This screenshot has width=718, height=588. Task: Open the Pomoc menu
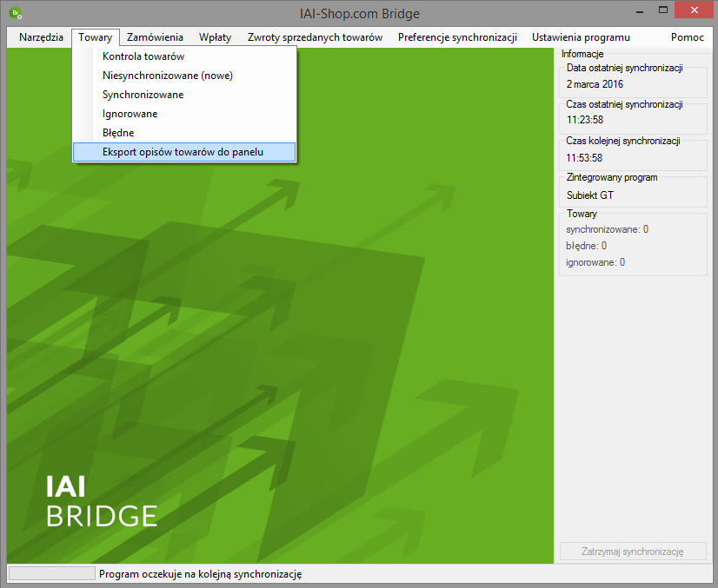687,37
